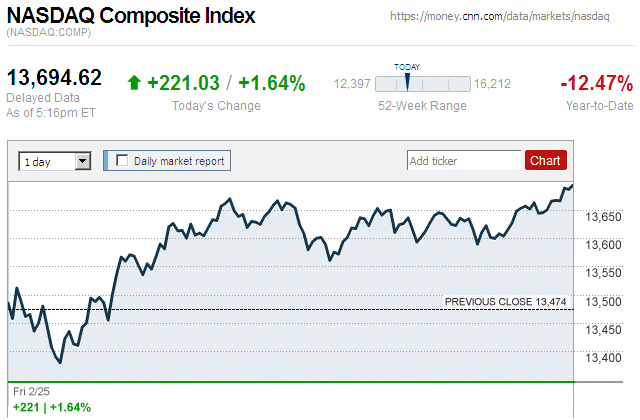The image size is (640, 420).
Task: Click the 52-week low value 12,397
Action: (x=352, y=84)
